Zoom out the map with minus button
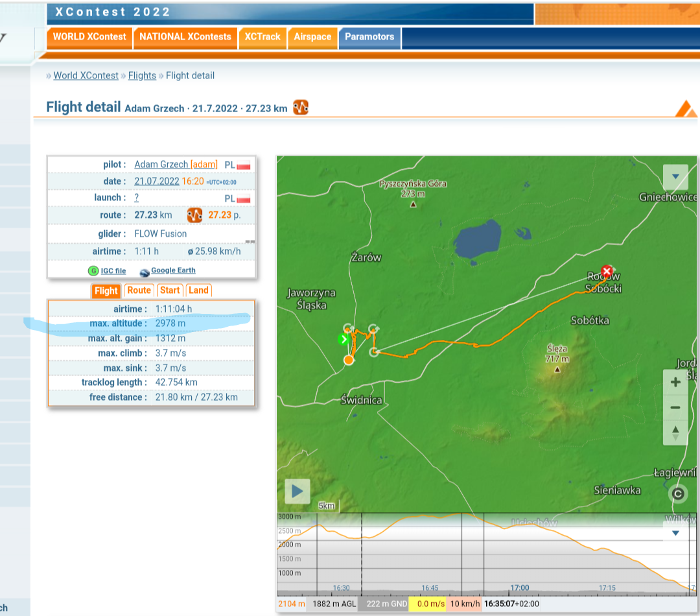This screenshot has height=616, width=700. [675, 407]
